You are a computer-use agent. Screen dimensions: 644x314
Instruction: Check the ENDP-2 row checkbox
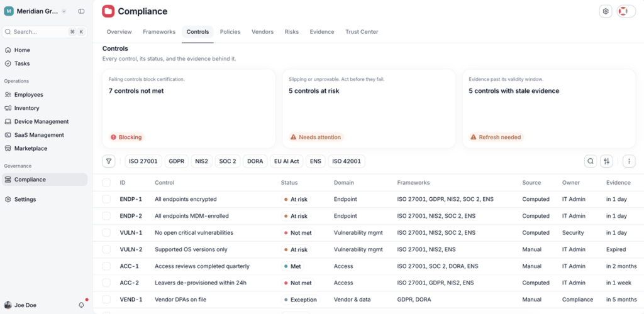(106, 215)
